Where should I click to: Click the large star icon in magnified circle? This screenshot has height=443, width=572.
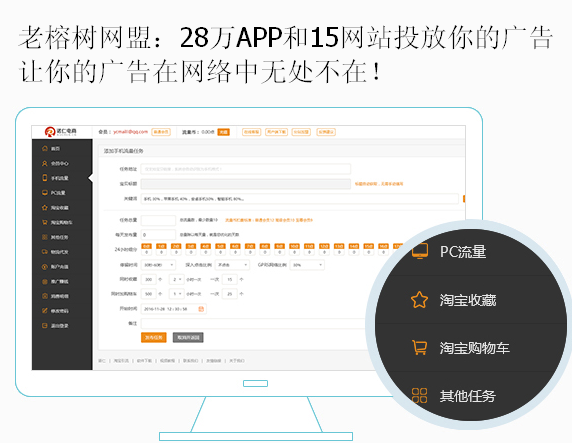coord(420,300)
